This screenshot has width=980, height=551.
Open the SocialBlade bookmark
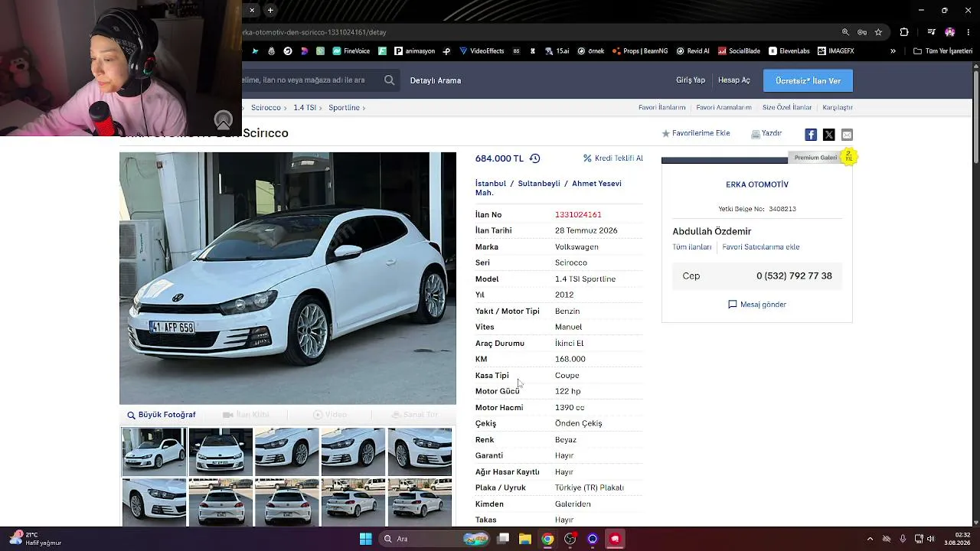tap(739, 51)
